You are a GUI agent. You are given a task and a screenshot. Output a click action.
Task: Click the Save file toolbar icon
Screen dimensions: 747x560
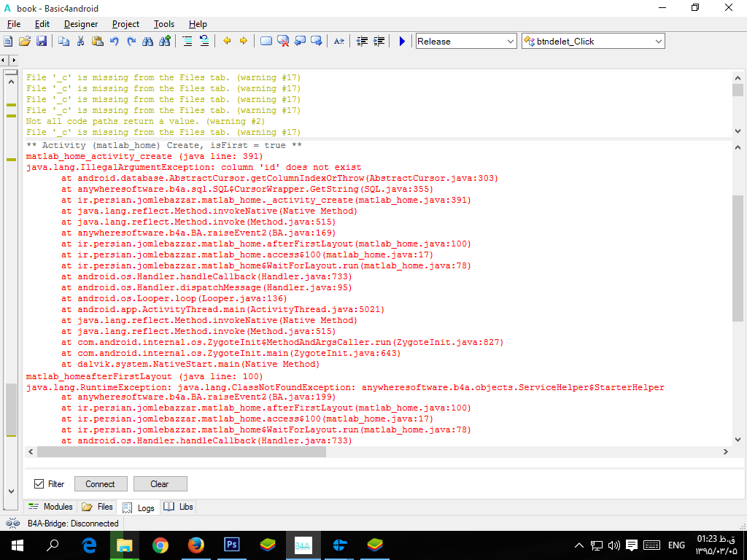pos(42,42)
